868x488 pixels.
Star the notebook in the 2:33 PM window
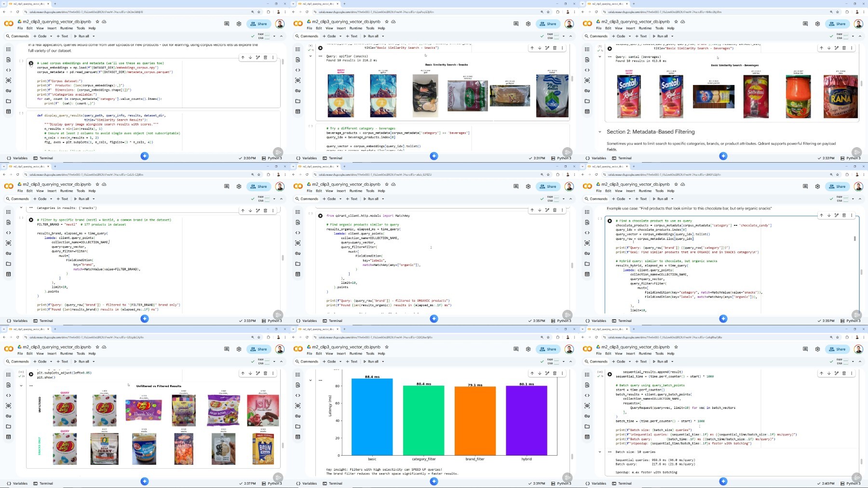click(x=97, y=184)
